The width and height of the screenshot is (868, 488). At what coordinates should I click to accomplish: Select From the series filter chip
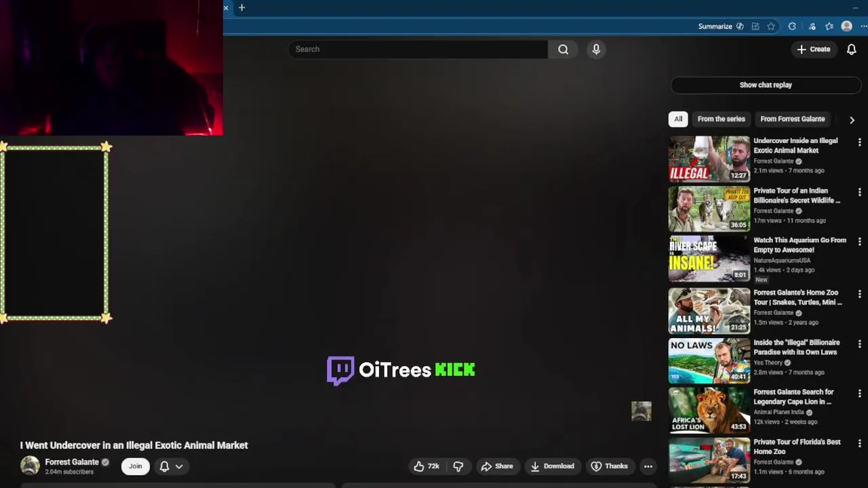(x=721, y=119)
